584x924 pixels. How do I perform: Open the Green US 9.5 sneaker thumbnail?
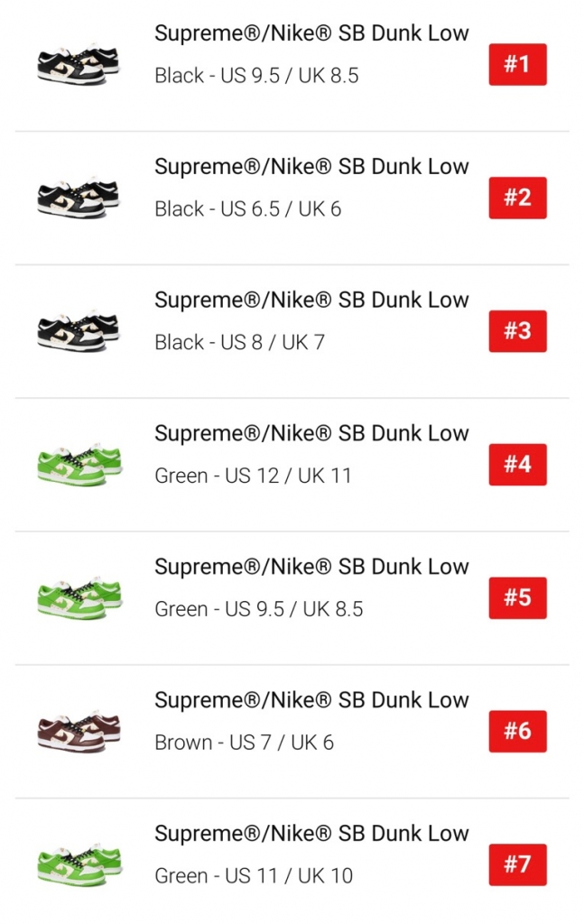(x=78, y=596)
